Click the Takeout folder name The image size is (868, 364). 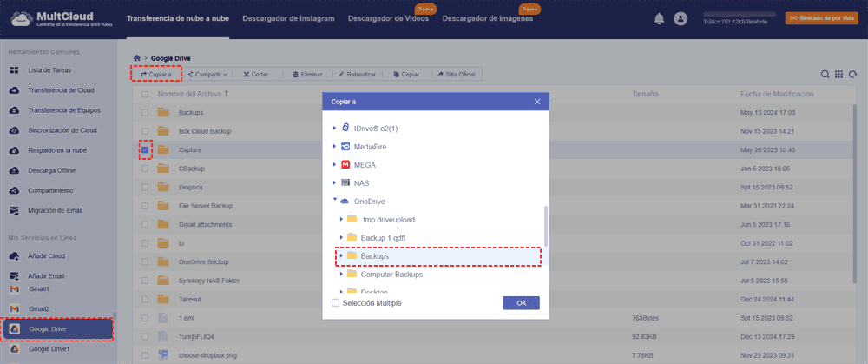190,299
